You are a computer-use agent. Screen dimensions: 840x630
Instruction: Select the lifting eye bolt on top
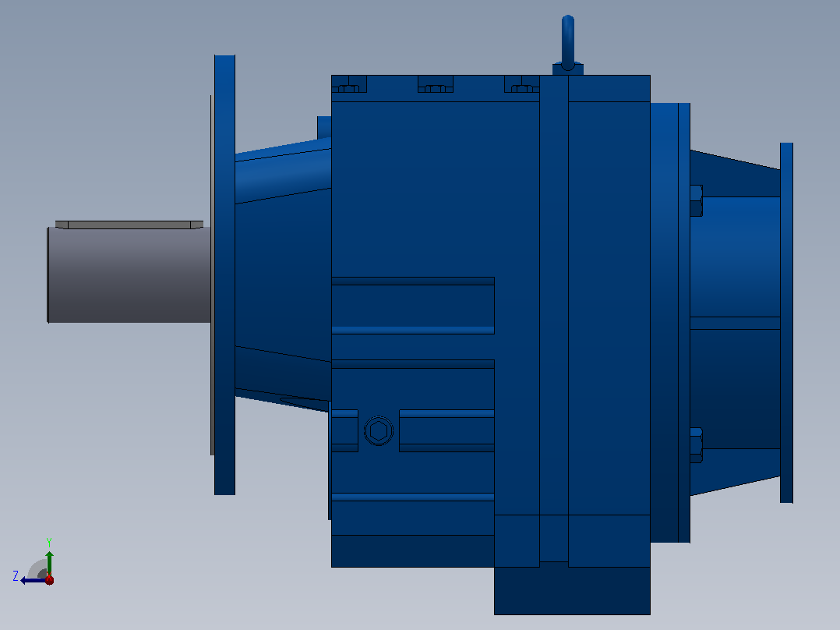pyautogui.click(x=568, y=45)
